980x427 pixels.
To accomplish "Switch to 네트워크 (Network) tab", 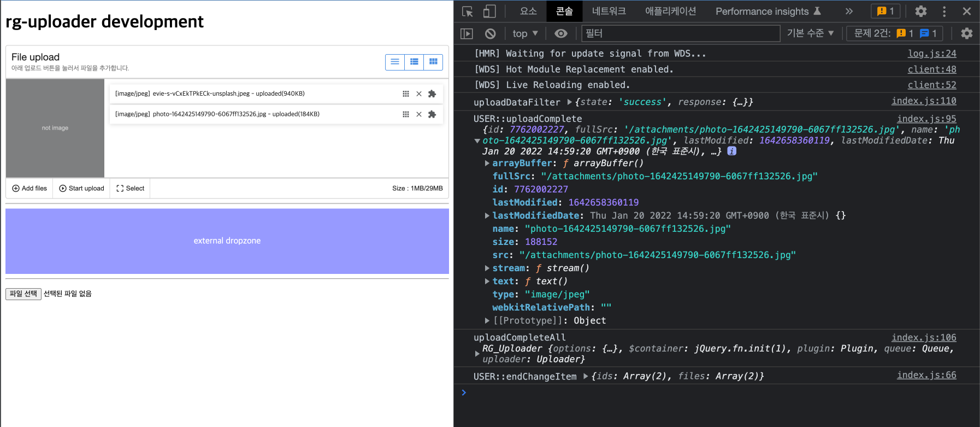I will click(x=609, y=11).
